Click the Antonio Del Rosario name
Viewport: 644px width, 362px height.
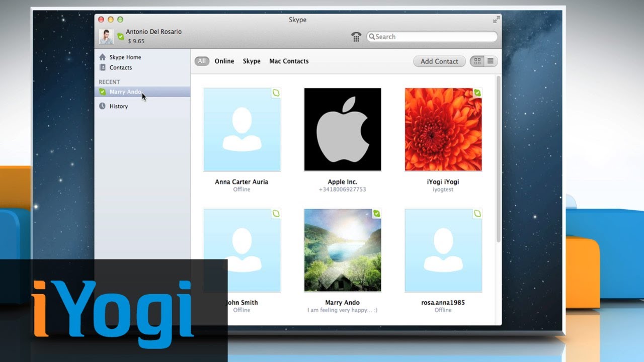(153, 32)
